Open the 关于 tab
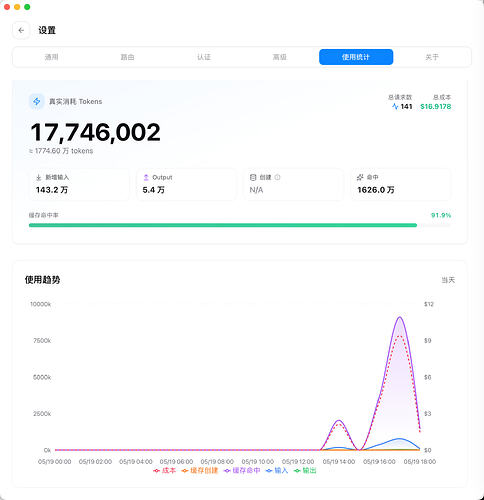484x500 pixels. [x=432, y=57]
